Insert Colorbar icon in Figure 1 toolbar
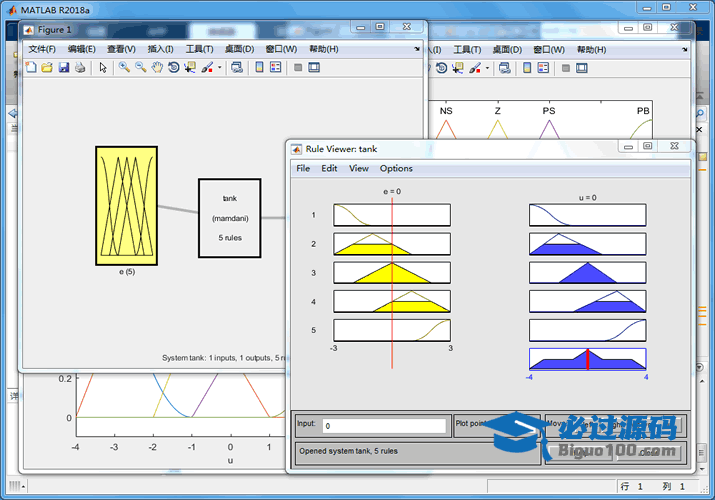The width and height of the screenshot is (715, 500). tap(259, 67)
